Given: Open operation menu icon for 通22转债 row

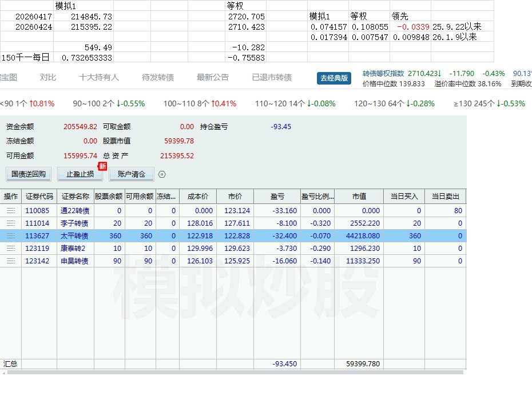Looking at the screenshot, I should point(11,211).
